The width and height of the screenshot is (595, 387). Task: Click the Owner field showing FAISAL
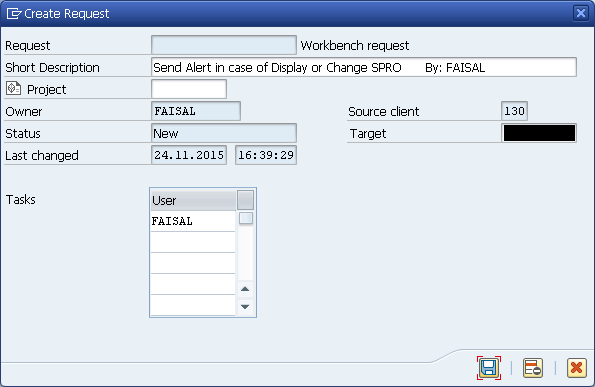[x=196, y=111]
